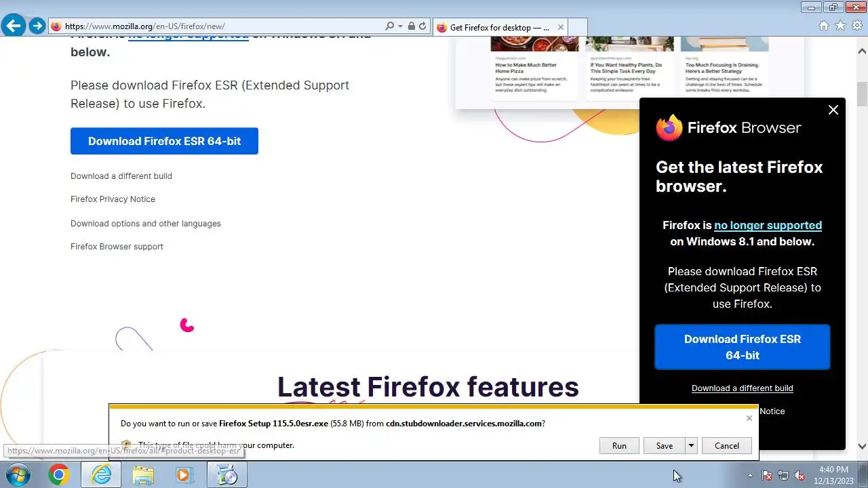Select the 'Get Firefox for desktop' tab

click(500, 27)
